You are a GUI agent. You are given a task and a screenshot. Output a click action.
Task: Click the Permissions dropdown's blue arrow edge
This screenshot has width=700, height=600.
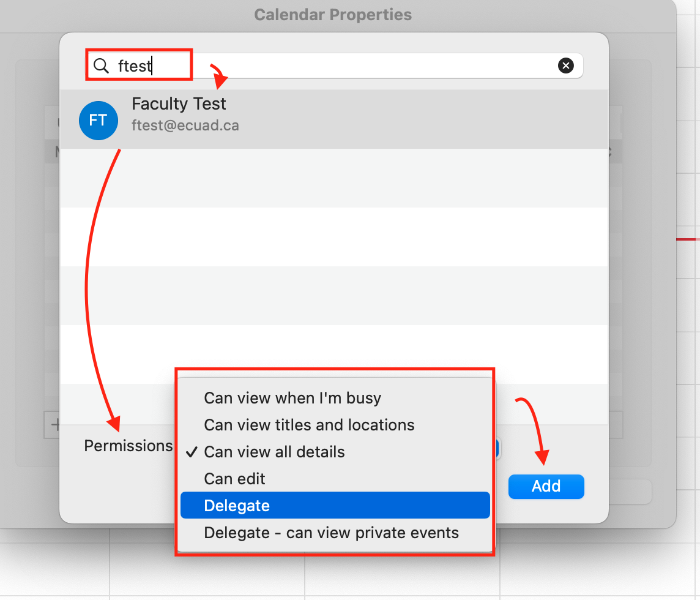point(496,448)
